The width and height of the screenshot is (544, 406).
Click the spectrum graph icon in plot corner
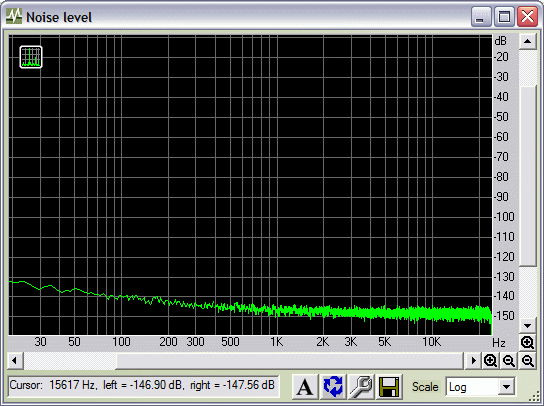[31, 57]
